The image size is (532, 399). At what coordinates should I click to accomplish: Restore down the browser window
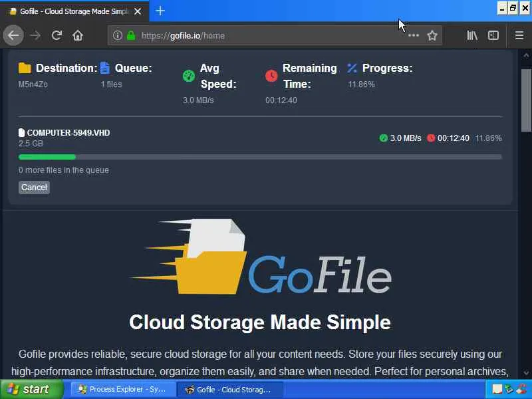pyautogui.click(x=513, y=9)
